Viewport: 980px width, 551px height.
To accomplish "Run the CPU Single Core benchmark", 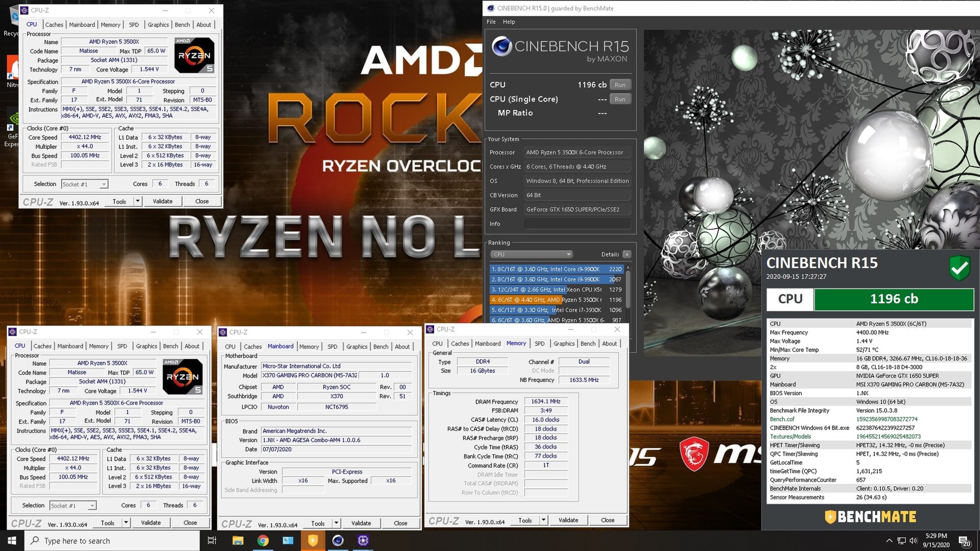I will tap(620, 99).
